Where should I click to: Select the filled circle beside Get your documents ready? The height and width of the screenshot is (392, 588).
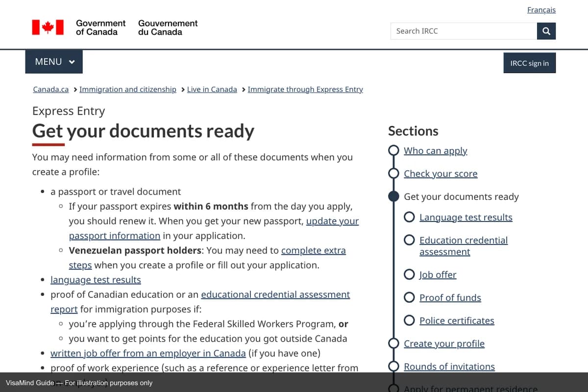(393, 196)
